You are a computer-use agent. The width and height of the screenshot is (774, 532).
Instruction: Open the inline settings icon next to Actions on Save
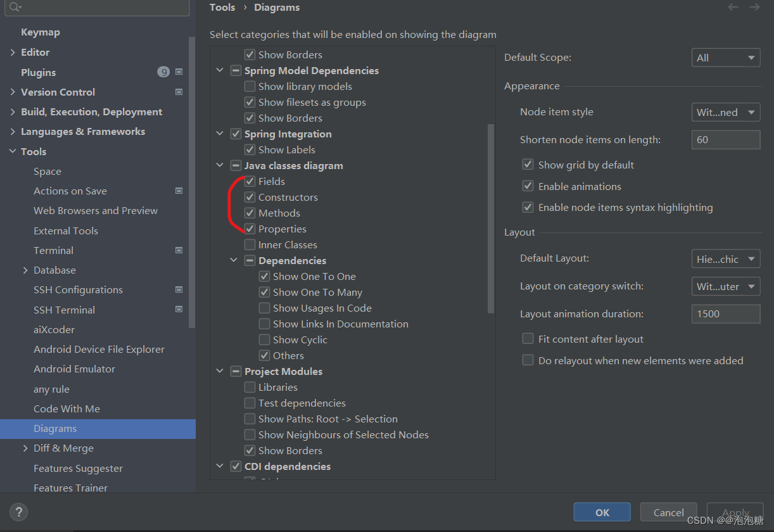[x=179, y=191]
